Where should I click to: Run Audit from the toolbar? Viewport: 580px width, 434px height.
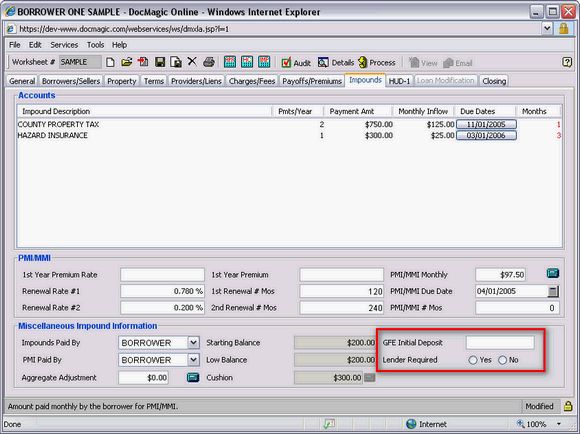(296, 63)
